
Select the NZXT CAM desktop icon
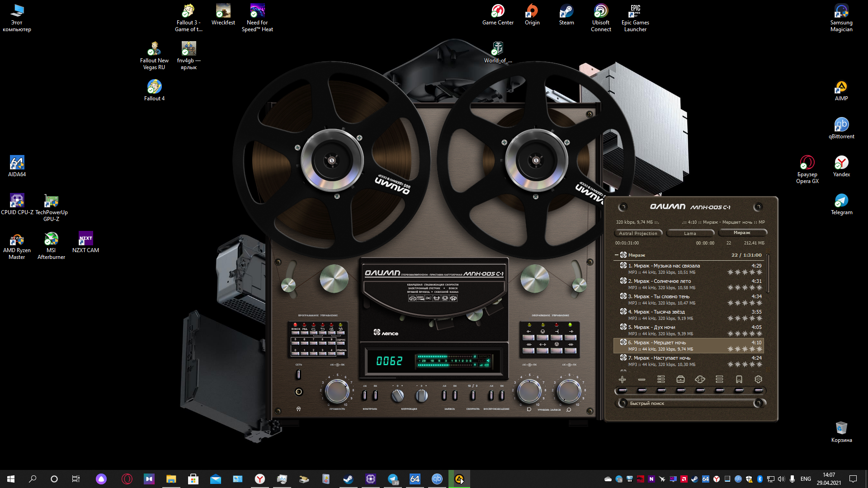tap(85, 242)
